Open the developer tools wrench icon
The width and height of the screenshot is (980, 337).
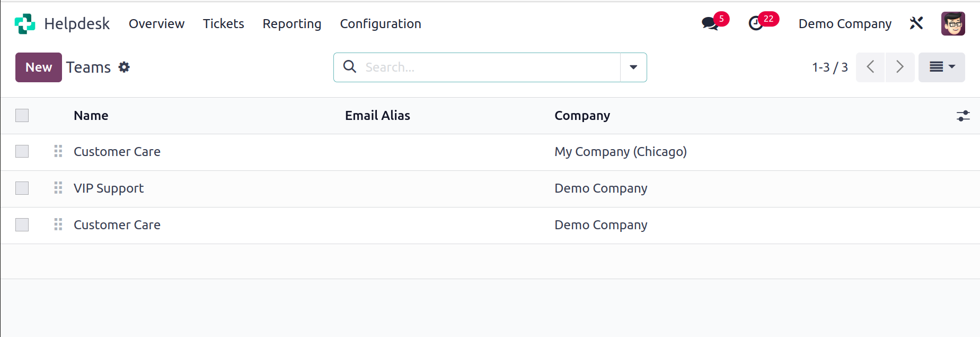tap(916, 23)
